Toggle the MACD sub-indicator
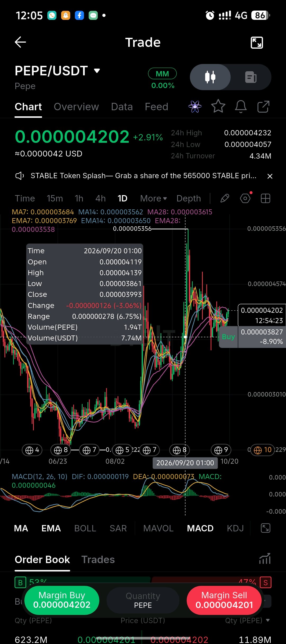This screenshot has height=644, width=286. pyautogui.click(x=200, y=528)
